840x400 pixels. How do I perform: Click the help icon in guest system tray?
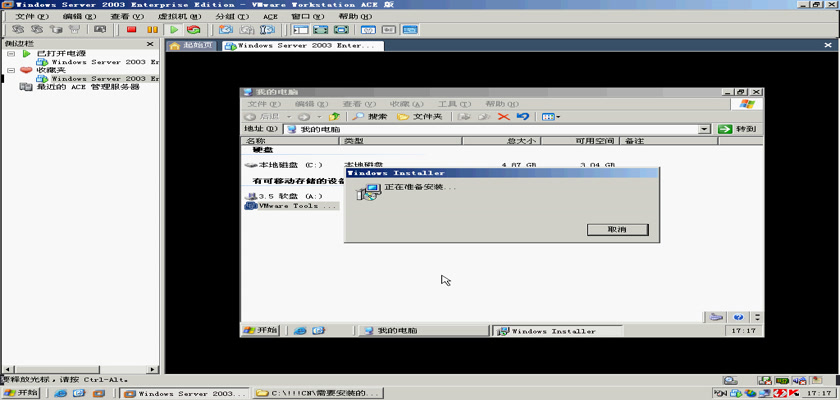click(x=739, y=317)
